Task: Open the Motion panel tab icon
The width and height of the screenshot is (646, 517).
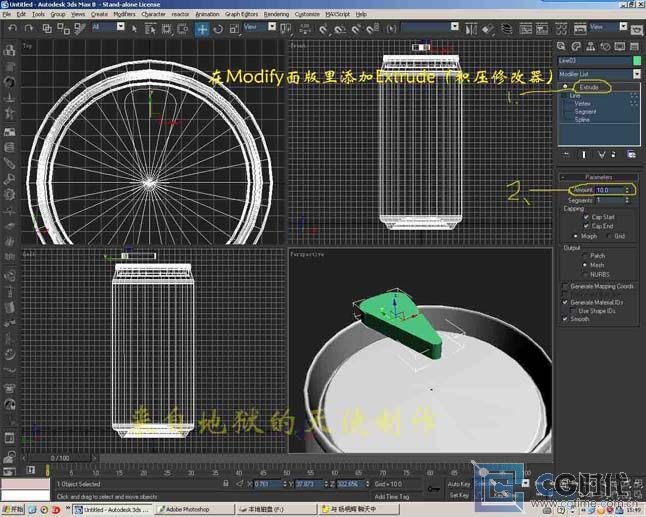Action: 605,47
